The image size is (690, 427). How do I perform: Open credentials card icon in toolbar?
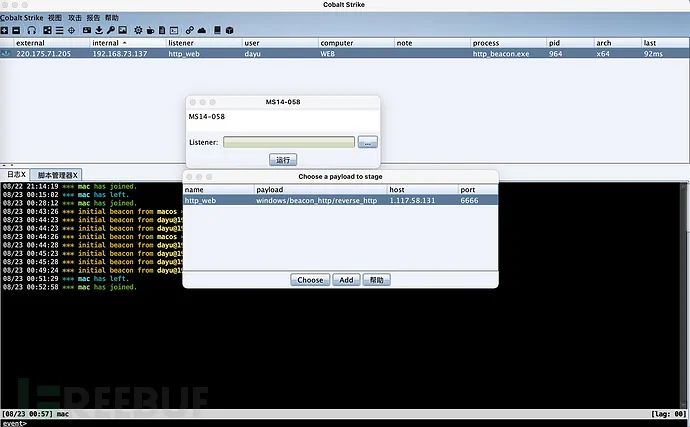pyautogui.click(x=87, y=30)
